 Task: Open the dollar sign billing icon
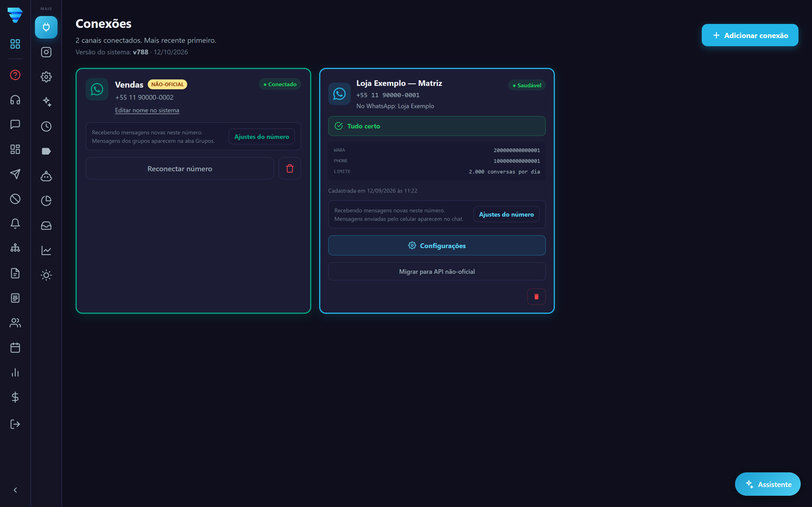tap(15, 397)
